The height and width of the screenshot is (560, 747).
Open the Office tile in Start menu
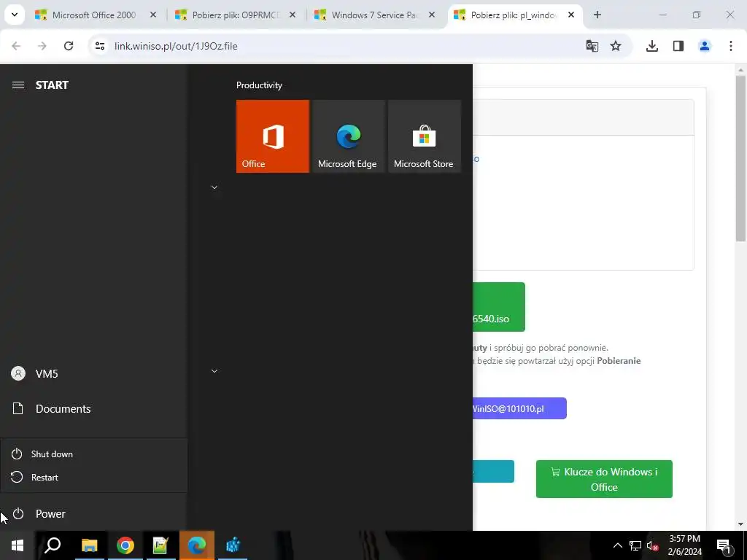273,136
